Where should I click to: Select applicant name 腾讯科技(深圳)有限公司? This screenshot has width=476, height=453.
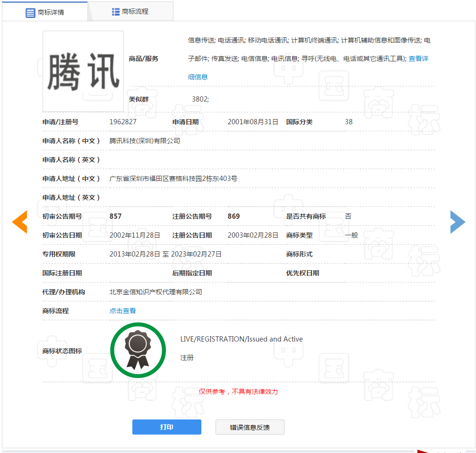(x=145, y=141)
